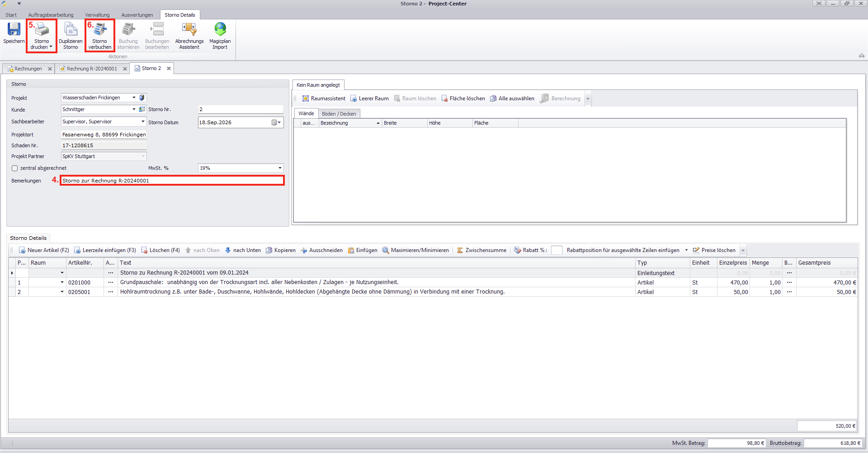
Task: Switch to Böden / Decken tab
Action: (x=339, y=114)
